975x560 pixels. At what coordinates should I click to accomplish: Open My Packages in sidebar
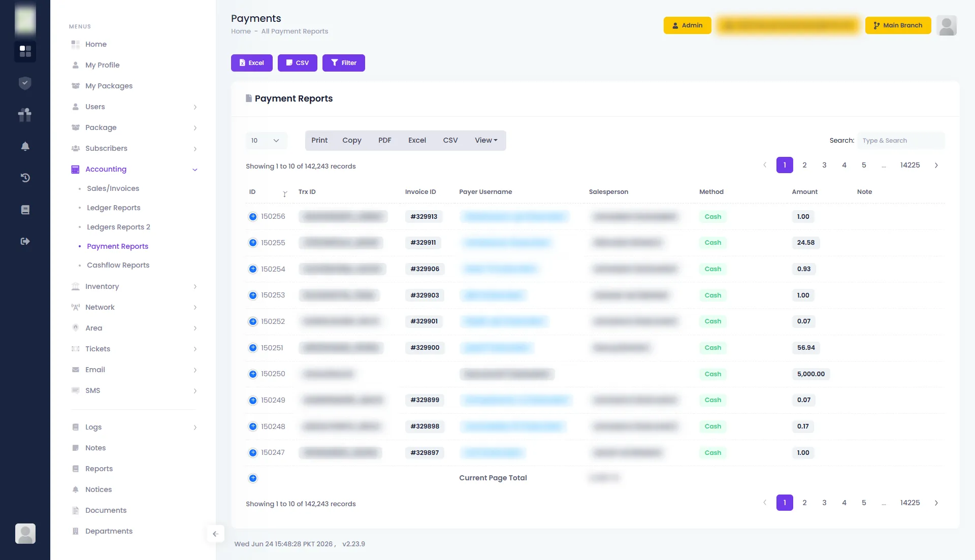(x=109, y=86)
